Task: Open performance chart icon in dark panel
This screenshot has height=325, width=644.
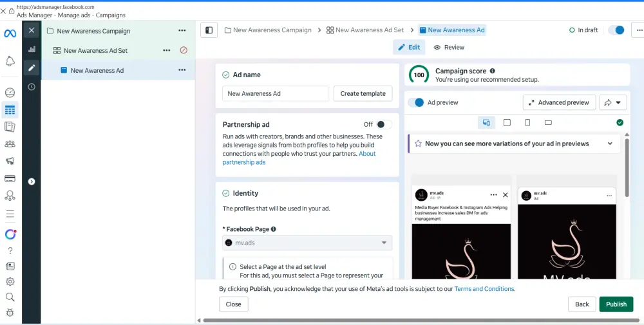Action: coord(32,50)
